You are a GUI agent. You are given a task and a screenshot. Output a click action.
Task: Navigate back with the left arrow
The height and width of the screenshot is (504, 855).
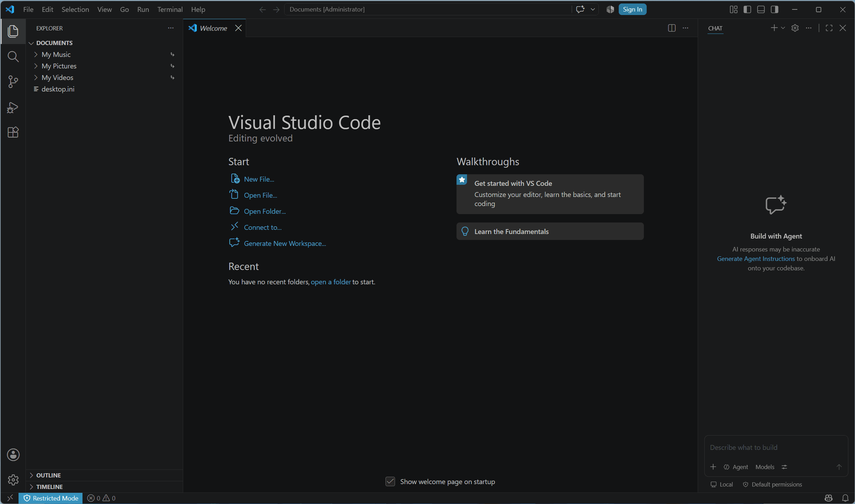263,9
